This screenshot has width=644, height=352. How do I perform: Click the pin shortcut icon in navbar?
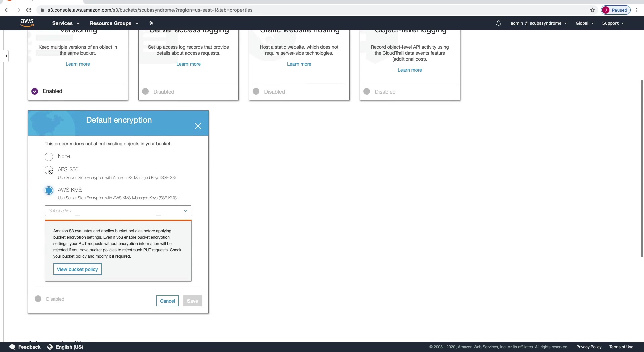click(151, 23)
